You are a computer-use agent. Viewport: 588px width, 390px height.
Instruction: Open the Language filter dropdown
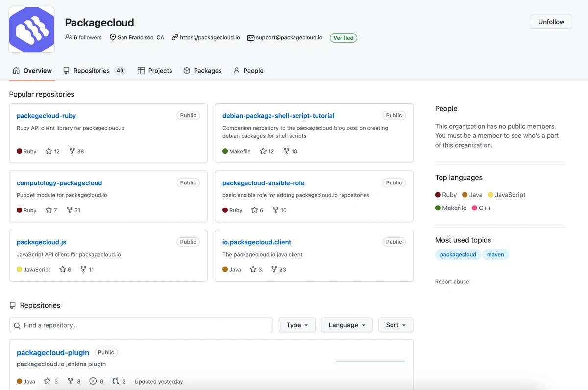346,325
